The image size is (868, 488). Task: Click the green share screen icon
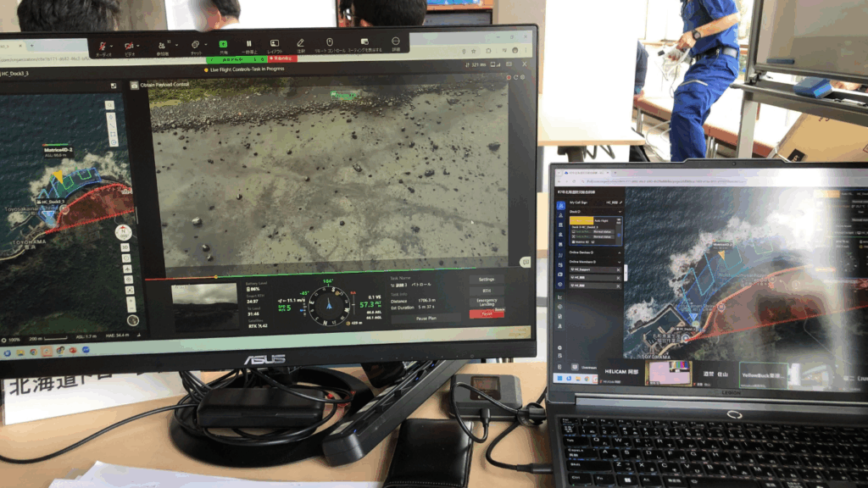tap(223, 44)
